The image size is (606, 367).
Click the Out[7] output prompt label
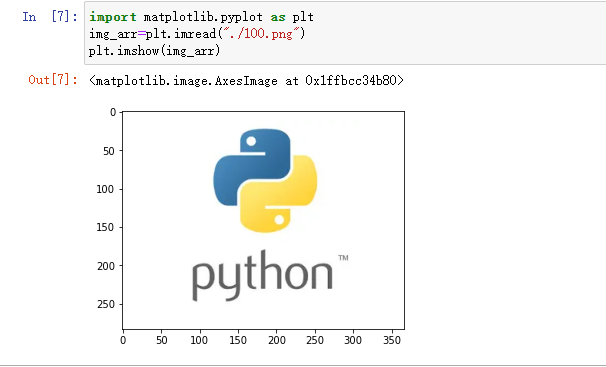pos(53,80)
